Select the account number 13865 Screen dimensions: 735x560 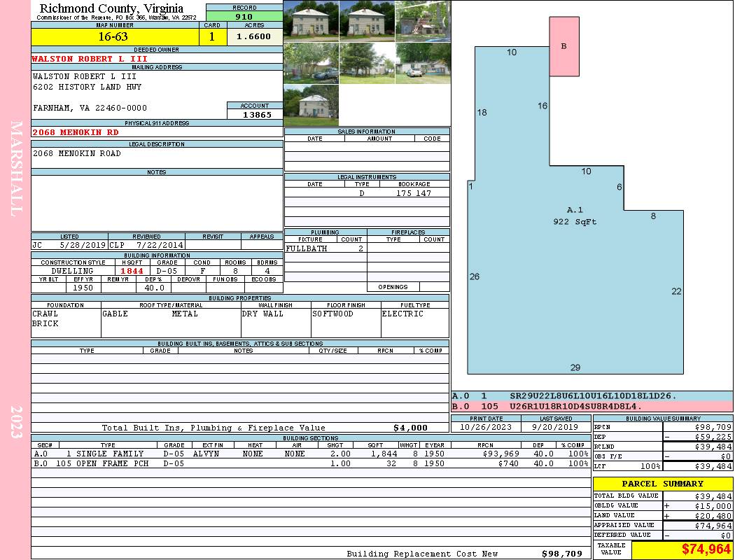(256, 114)
